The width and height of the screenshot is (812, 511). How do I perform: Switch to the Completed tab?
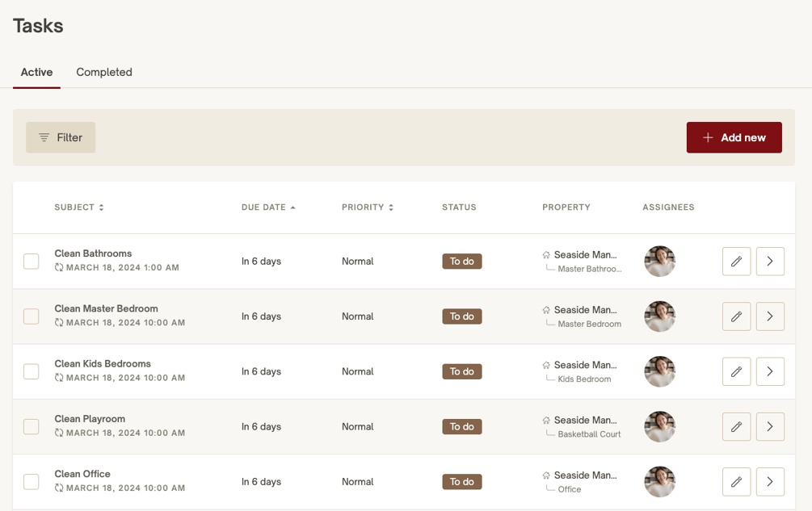click(x=104, y=72)
